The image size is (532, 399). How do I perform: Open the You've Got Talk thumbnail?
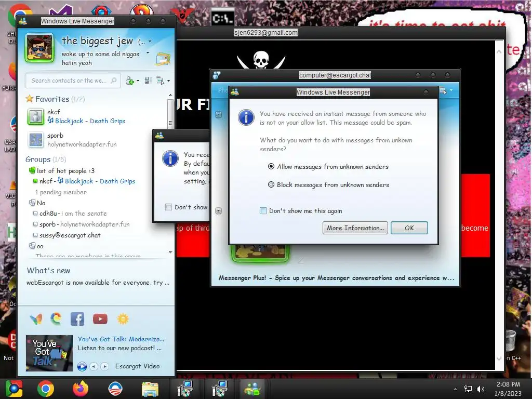click(49, 353)
